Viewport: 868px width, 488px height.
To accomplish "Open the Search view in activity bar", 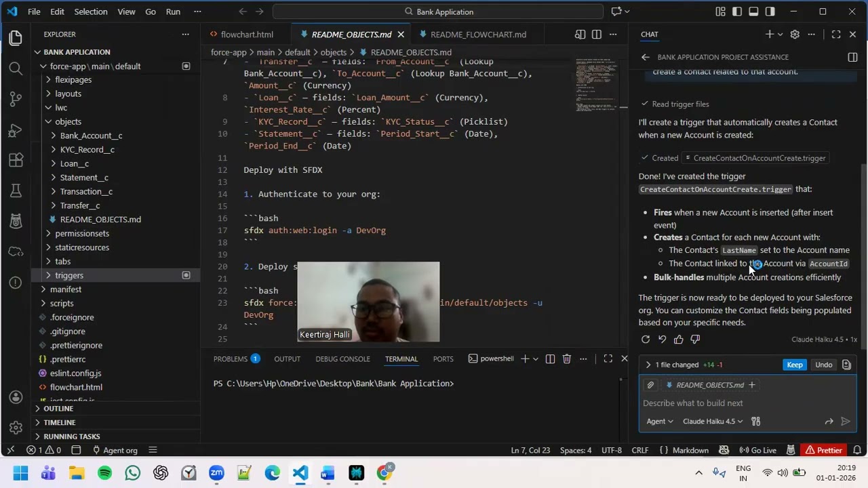I will coord(16,68).
